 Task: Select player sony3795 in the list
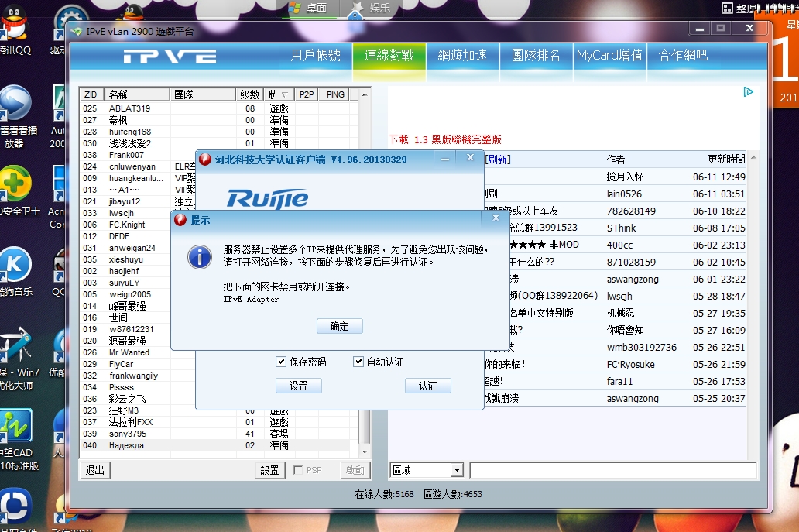(219, 434)
